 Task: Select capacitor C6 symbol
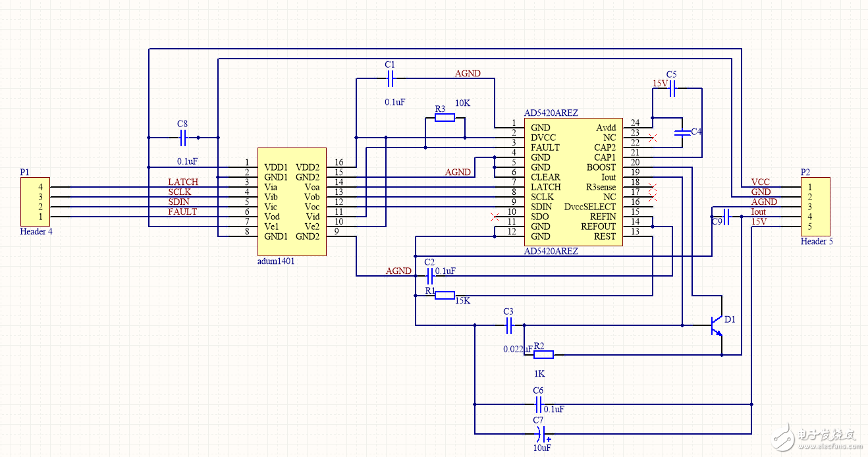point(538,404)
